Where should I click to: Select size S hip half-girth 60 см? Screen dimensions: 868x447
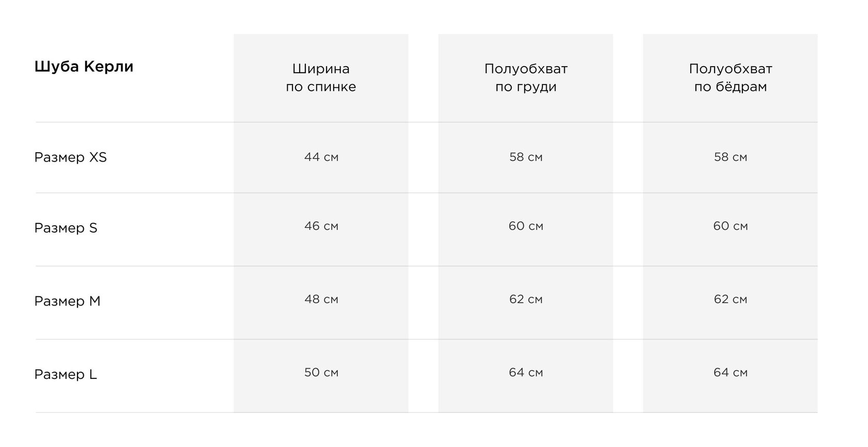[x=730, y=226]
